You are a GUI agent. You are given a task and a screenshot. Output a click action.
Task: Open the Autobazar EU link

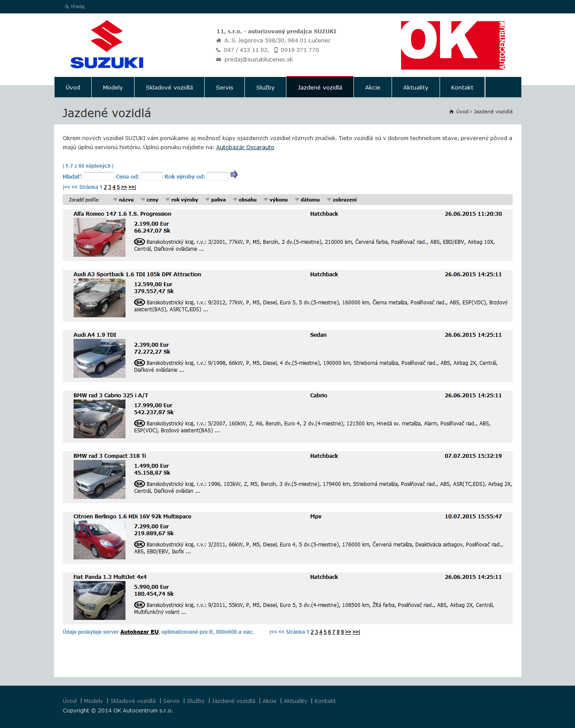pyautogui.click(x=139, y=632)
